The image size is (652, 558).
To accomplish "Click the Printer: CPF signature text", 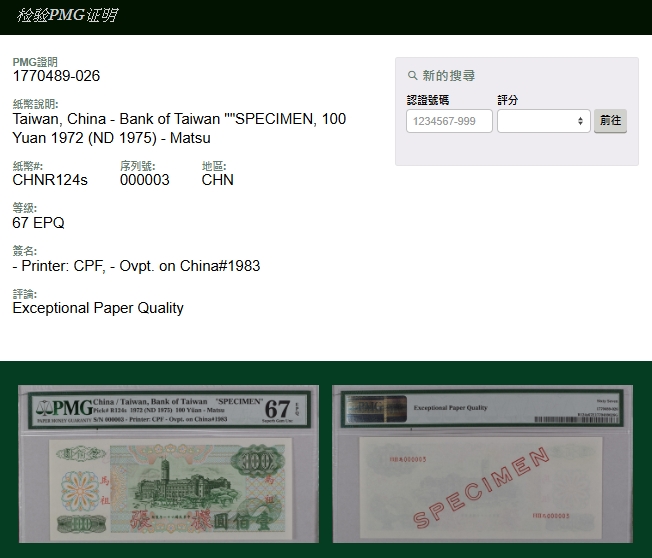I will click(x=136, y=266).
